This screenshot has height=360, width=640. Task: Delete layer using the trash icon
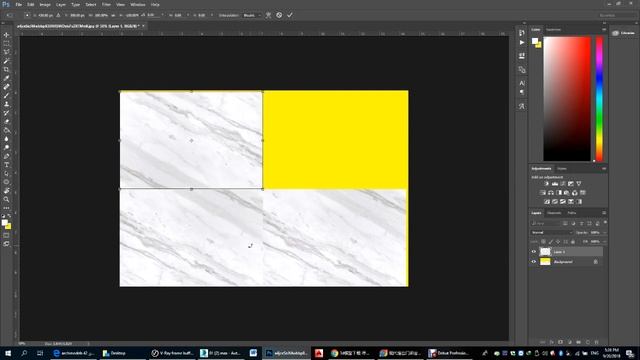point(596,342)
